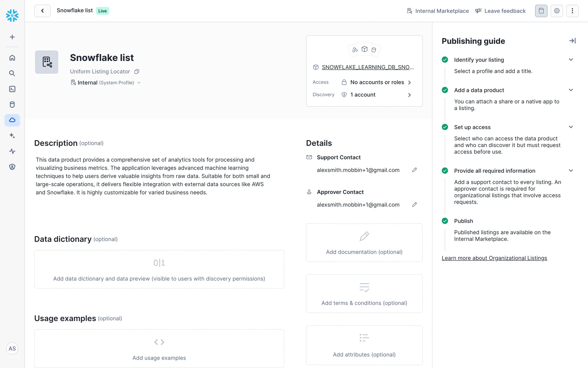Copy the Uniform Listing Locator
The height and width of the screenshot is (368, 588).
tap(137, 71)
